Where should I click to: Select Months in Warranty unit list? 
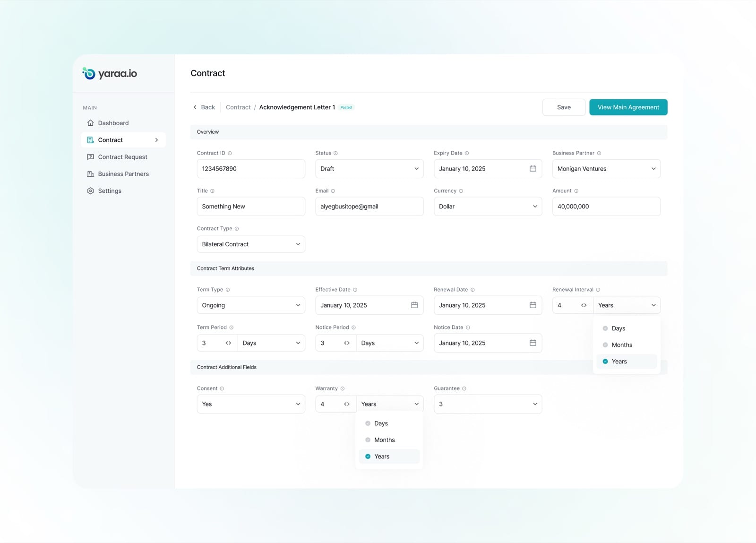click(x=389, y=440)
